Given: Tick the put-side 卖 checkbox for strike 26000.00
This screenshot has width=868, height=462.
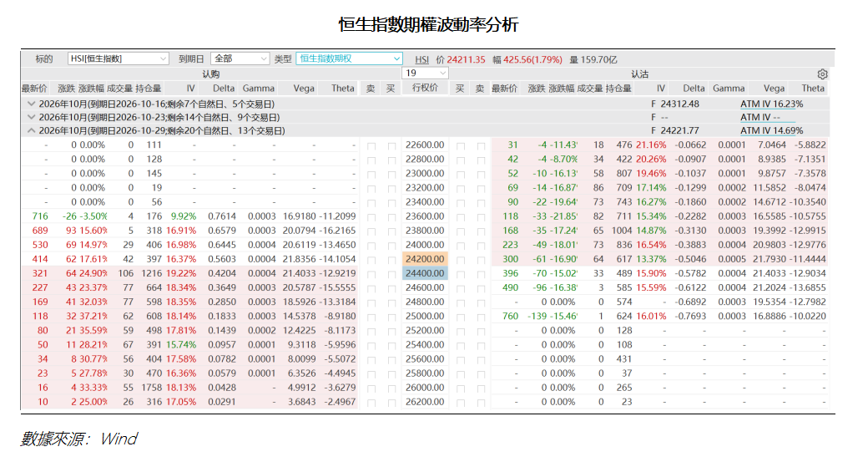Looking at the screenshot, I should tap(481, 388).
